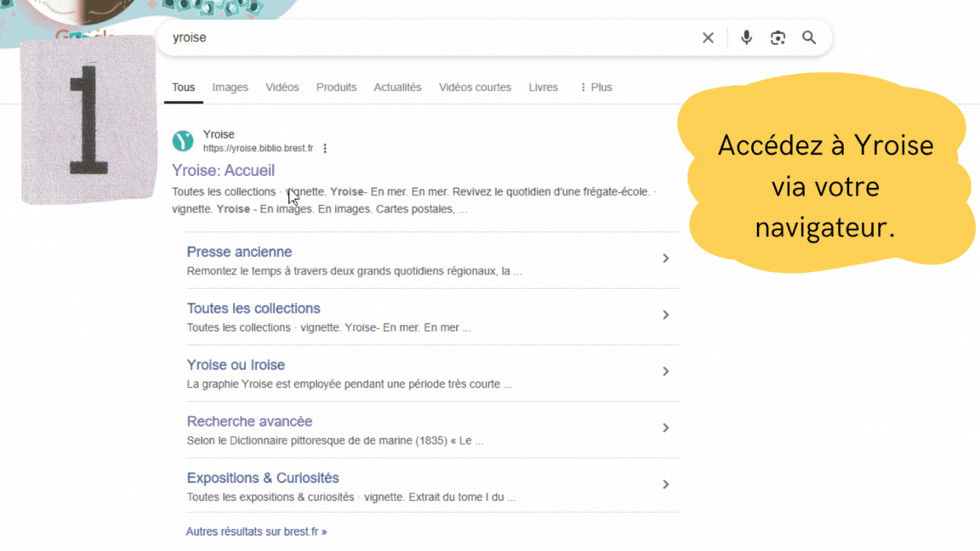Click the magnifying glass search icon
Viewport: 980px width, 551px height.
[x=809, y=37]
